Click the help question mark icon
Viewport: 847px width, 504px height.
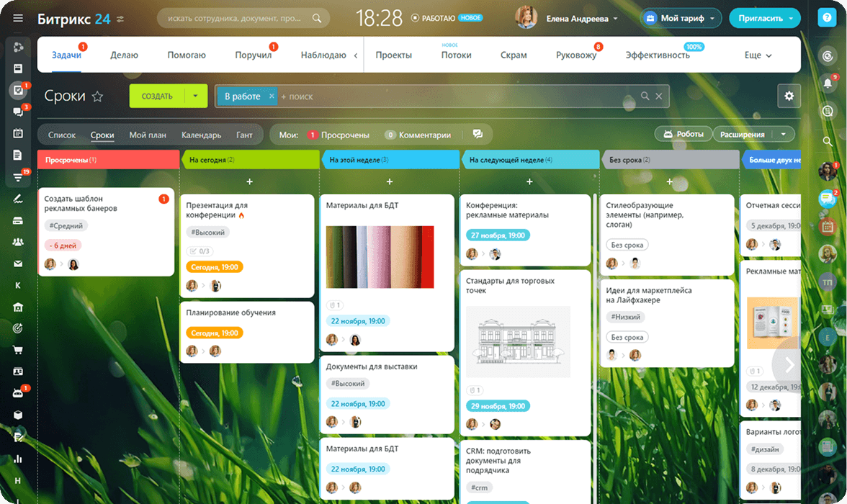828,19
